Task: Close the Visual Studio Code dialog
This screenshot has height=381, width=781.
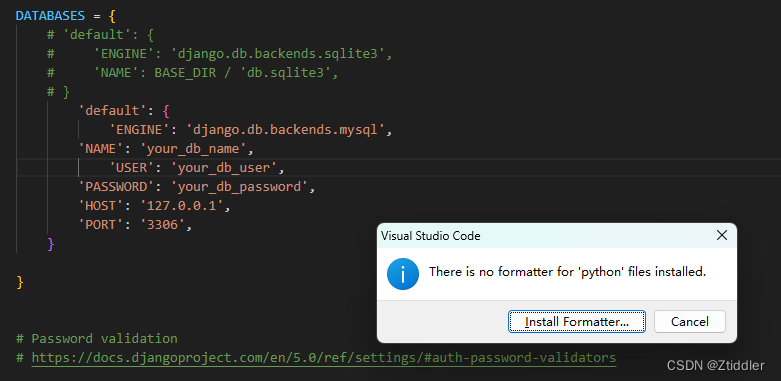Action: coord(721,236)
